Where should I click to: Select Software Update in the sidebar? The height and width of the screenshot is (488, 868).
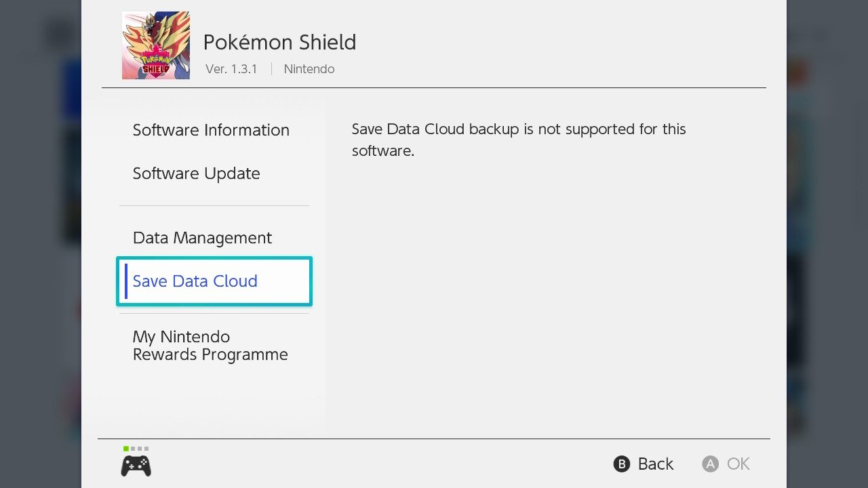pos(196,174)
